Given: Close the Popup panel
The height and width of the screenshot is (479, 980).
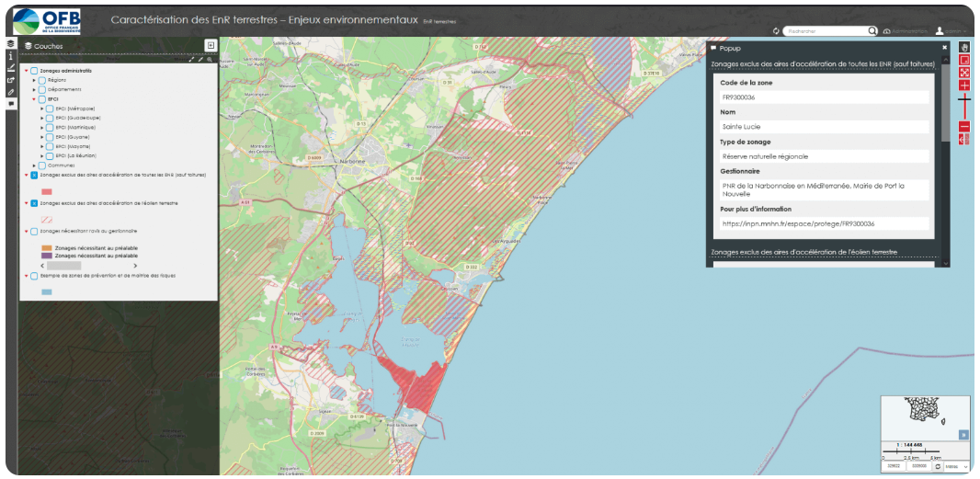Looking at the screenshot, I should coord(944,47).
